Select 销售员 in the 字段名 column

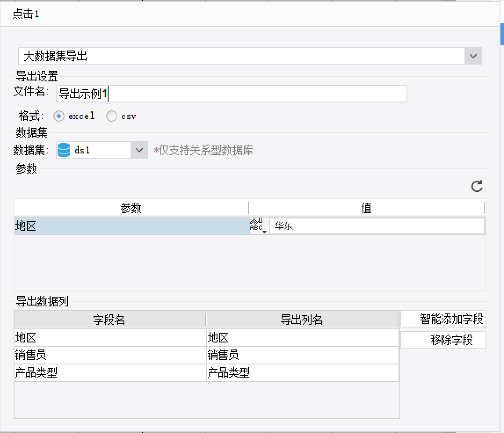point(110,355)
